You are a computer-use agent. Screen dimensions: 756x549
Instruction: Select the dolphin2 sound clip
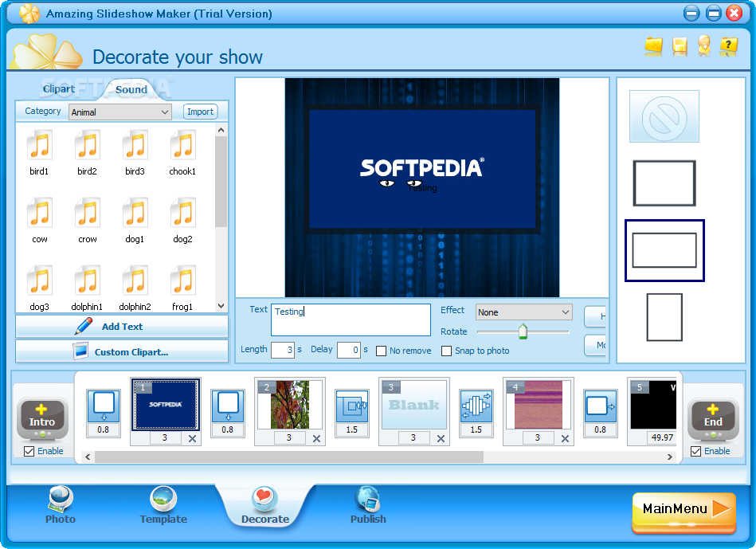coord(135,288)
